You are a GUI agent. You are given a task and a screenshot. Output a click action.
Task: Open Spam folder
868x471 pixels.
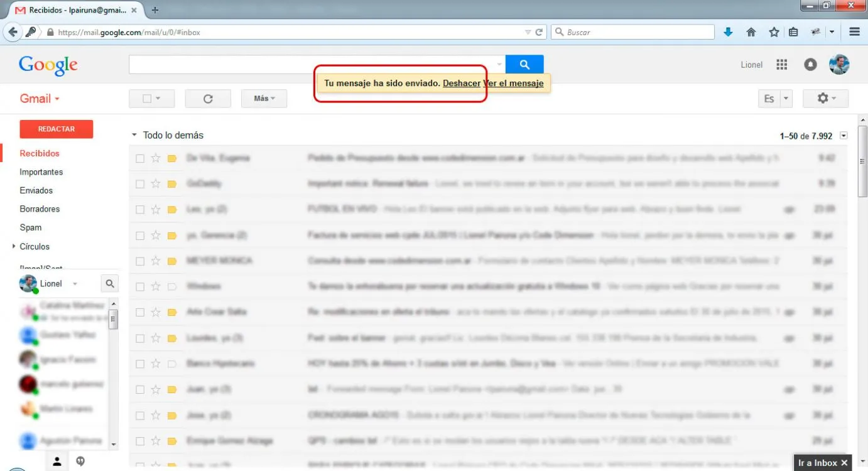(31, 227)
